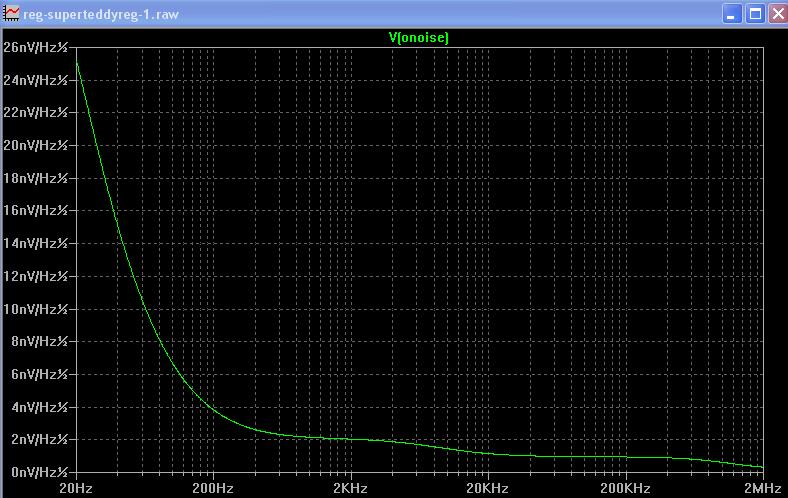
Task: Click the 0nV/Hz½ axis label
Action: click(39, 472)
